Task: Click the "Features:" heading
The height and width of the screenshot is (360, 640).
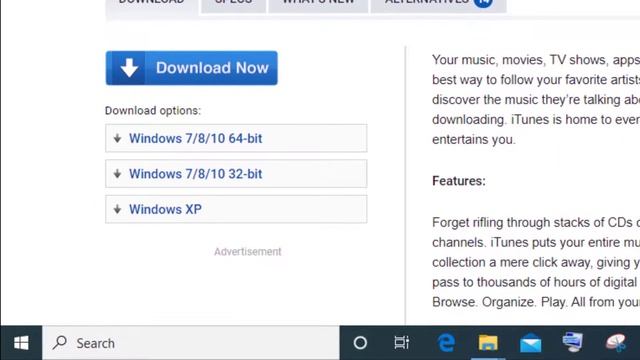Action: tap(459, 181)
